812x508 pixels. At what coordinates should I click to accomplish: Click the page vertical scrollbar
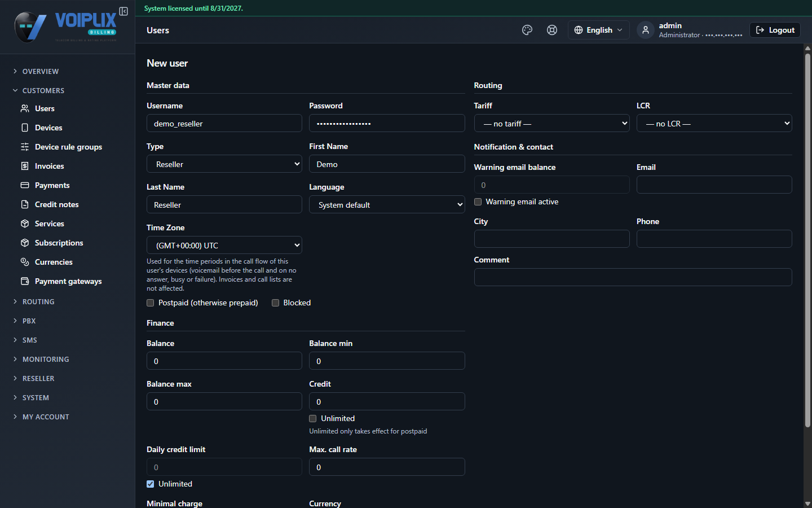pyautogui.click(x=807, y=240)
